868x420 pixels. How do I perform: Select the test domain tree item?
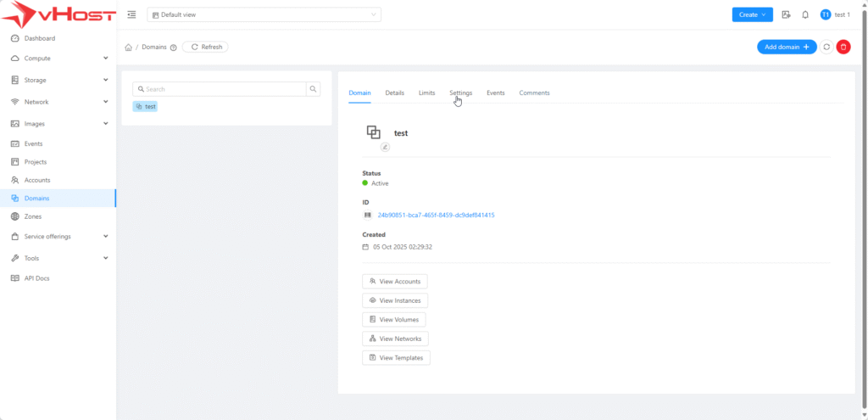tap(146, 107)
